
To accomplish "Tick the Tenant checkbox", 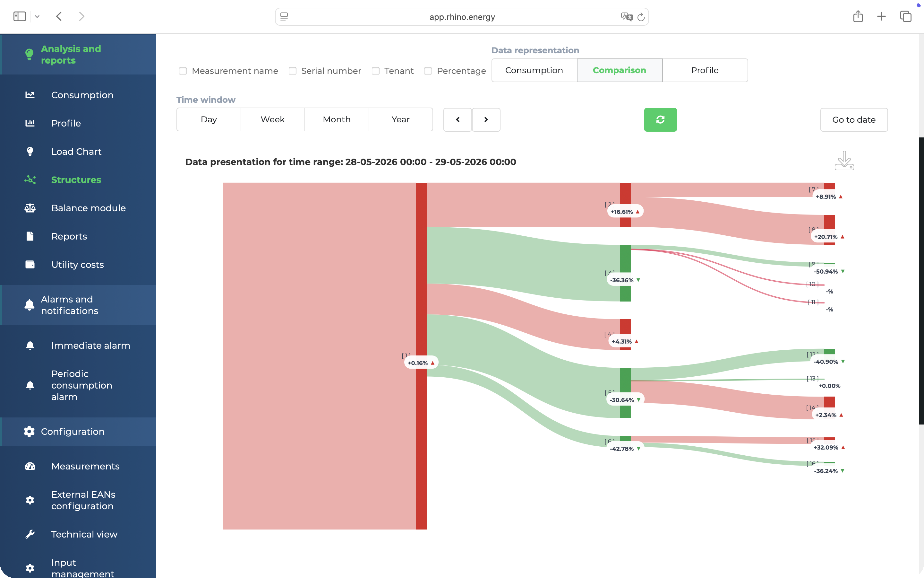I will 376,71.
